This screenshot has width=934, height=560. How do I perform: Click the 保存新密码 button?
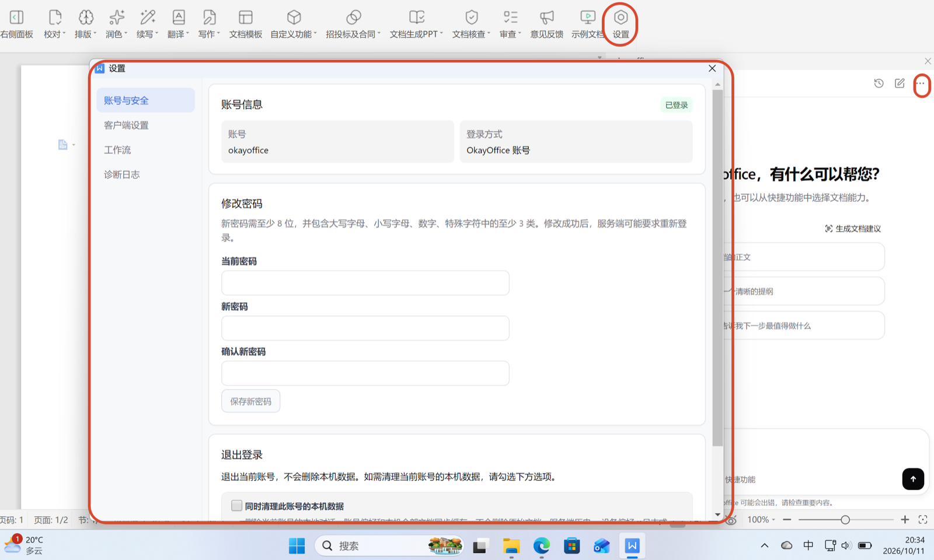point(250,401)
